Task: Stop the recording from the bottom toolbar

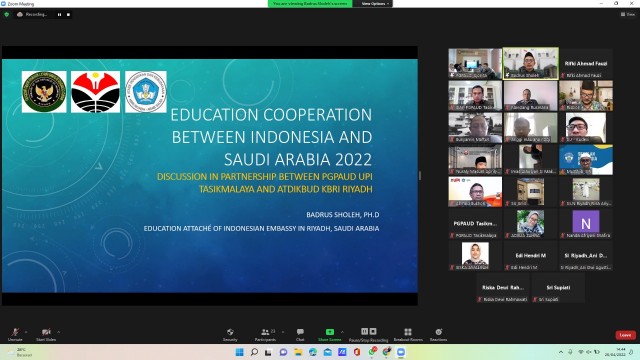Action: coord(373,331)
